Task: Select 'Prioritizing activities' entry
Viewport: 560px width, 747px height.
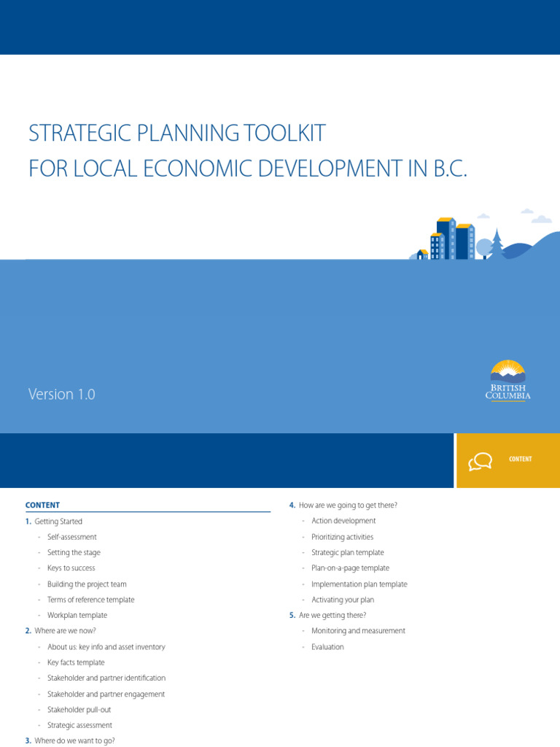Action: [x=343, y=537]
